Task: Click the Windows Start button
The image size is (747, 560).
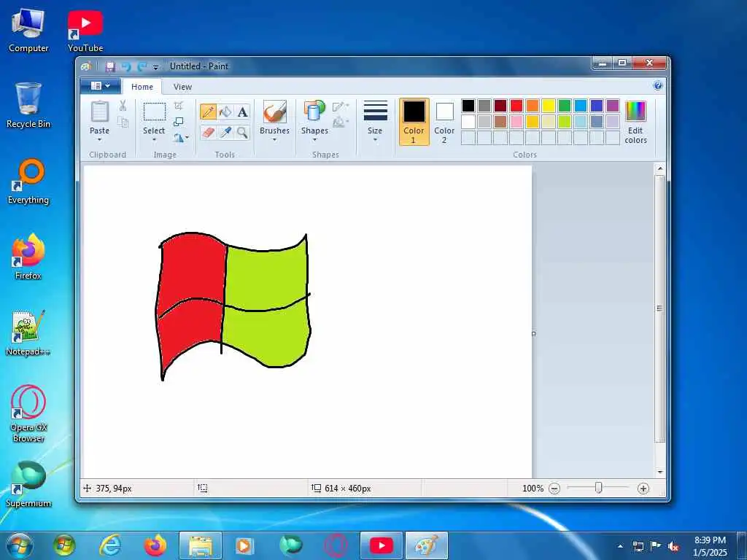Action: (20, 546)
